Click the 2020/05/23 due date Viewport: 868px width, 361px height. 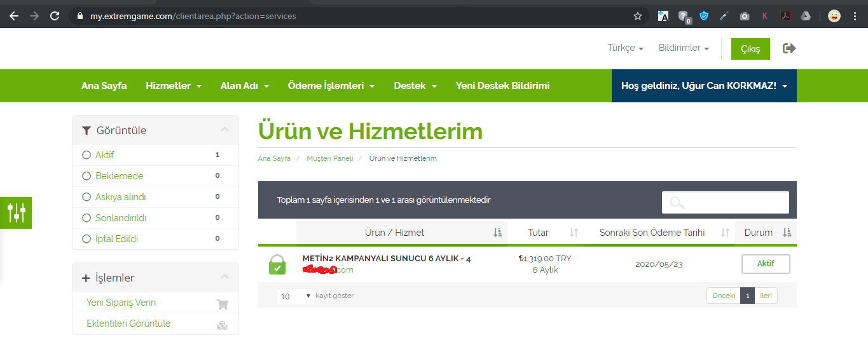point(659,264)
